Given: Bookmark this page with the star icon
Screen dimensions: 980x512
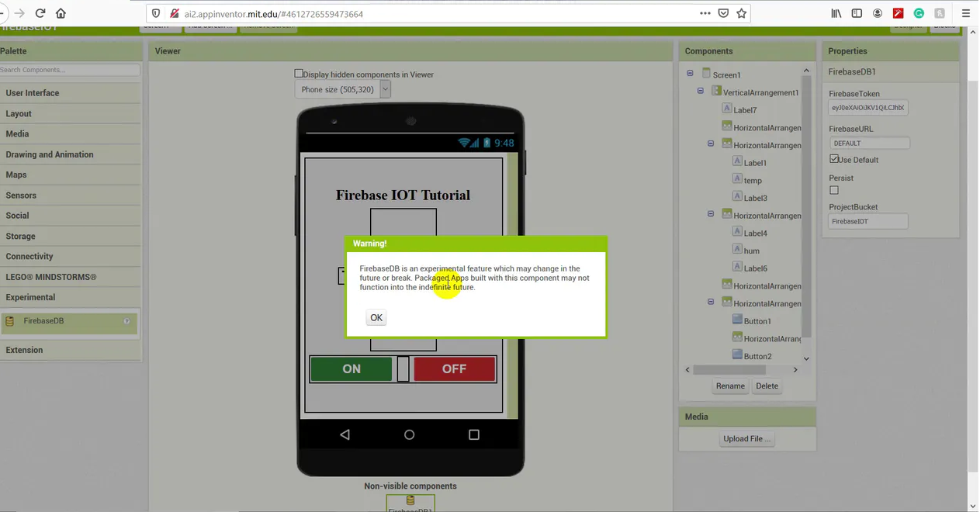Looking at the screenshot, I should (x=742, y=13).
